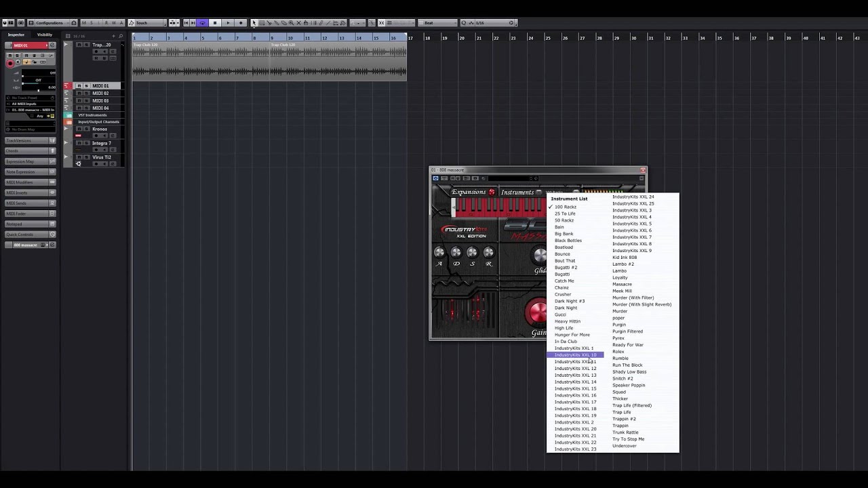
Task: Switch to the Inspector tab
Action: click(16, 35)
